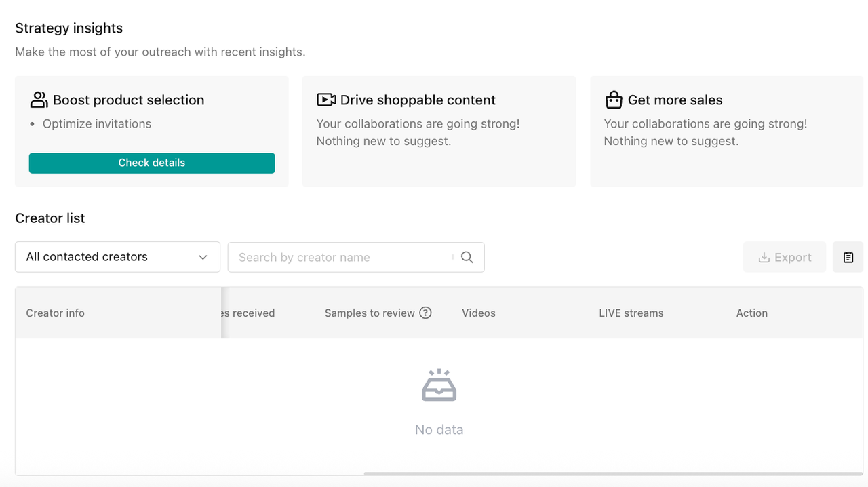Select the Creator info column header
This screenshot has width=868, height=487.
[x=56, y=313]
